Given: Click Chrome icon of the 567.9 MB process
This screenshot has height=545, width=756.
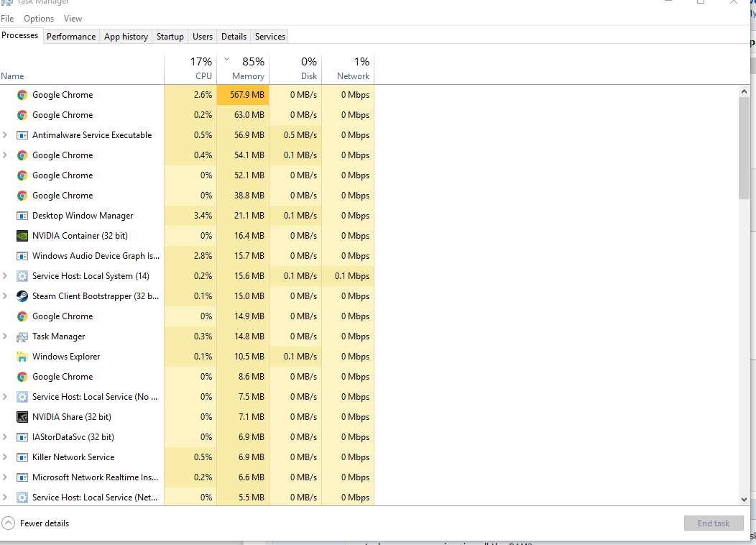Looking at the screenshot, I should (22, 95).
